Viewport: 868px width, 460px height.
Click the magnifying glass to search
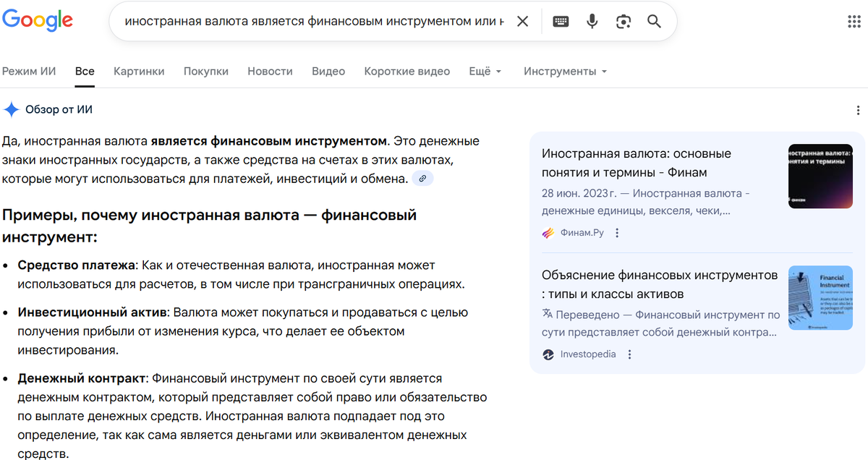tap(654, 21)
